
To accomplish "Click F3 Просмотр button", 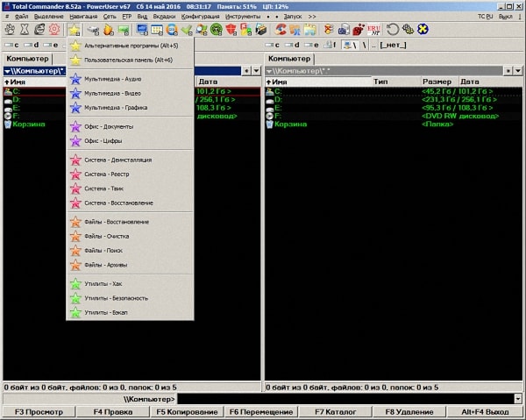I will [x=39, y=411].
